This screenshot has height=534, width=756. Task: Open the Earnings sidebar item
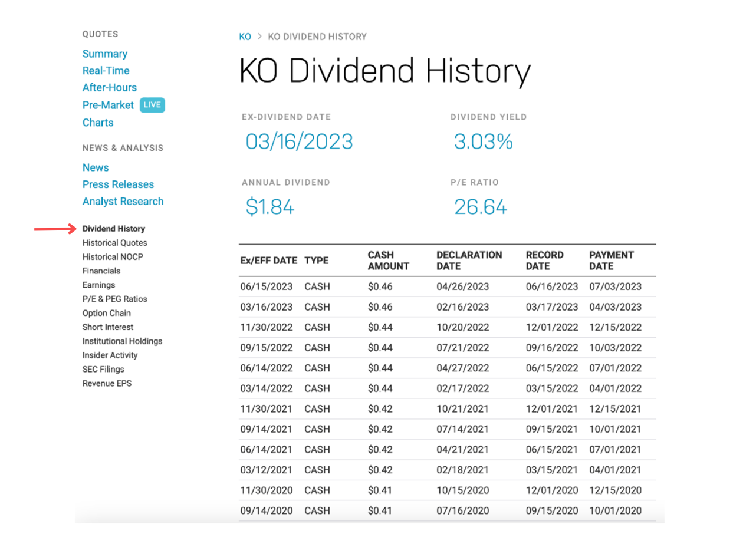(99, 285)
